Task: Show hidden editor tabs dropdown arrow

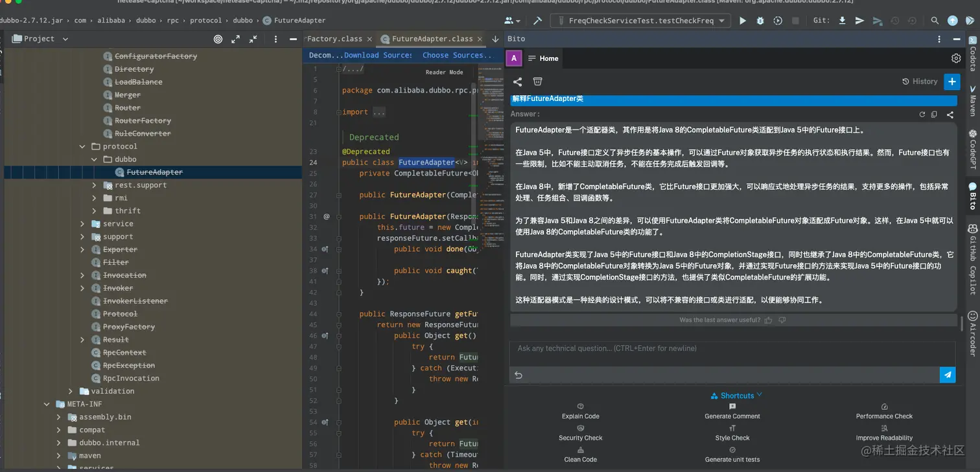Action: point(495,39)
